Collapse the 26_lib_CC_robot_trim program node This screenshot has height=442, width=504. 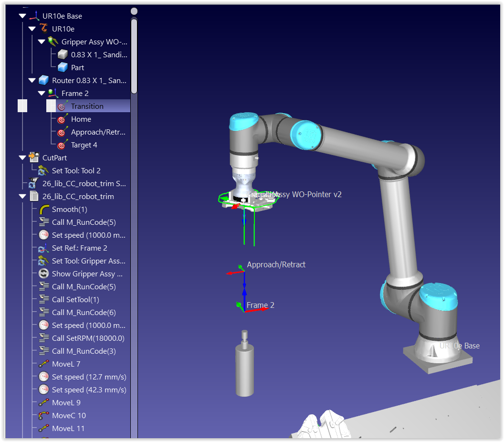pos(22,197)
